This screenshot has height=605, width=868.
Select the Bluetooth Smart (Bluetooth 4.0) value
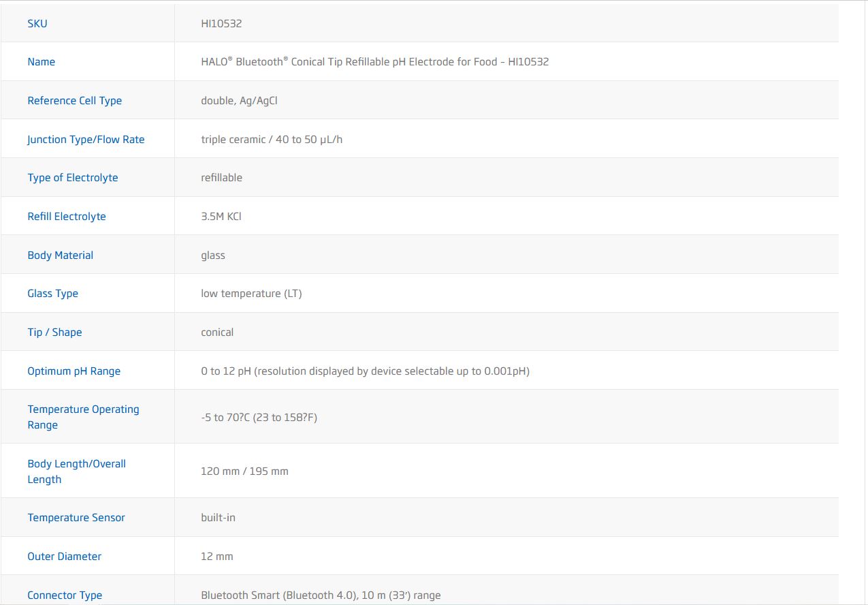[x=321, y=595]
